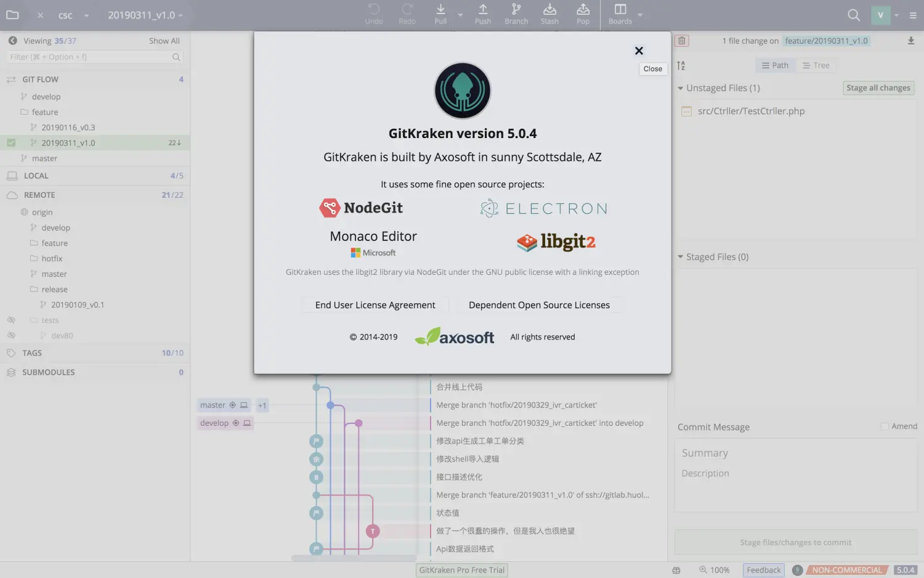Select the master branch under GIT FLOW
The image size is (924, 578).
pyautogui.click(x=44, y=158)
